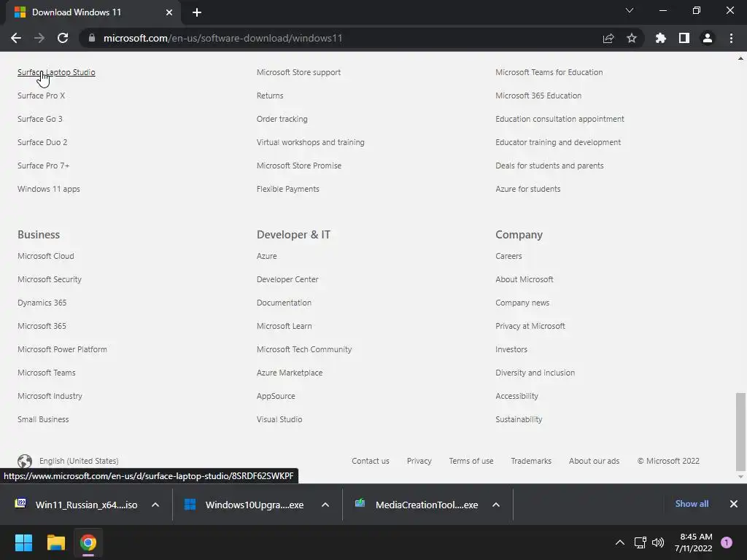Open the Visual Studio link

tap(279, 419)
